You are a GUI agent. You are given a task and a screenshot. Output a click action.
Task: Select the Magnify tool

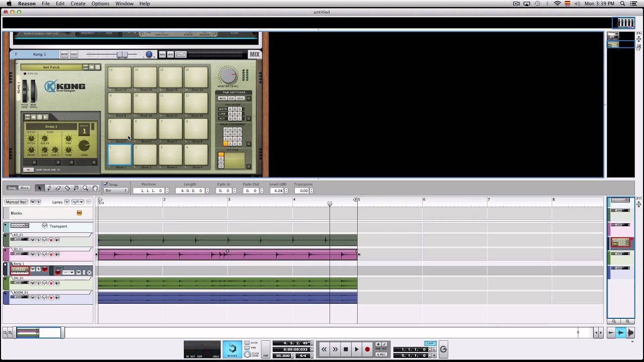(85, 188)
